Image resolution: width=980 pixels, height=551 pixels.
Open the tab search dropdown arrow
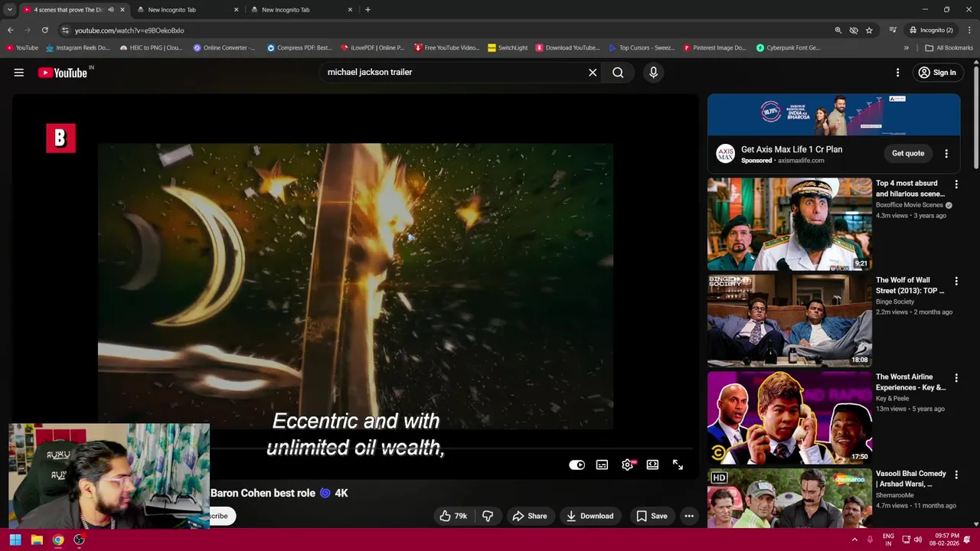coord(10,10)
